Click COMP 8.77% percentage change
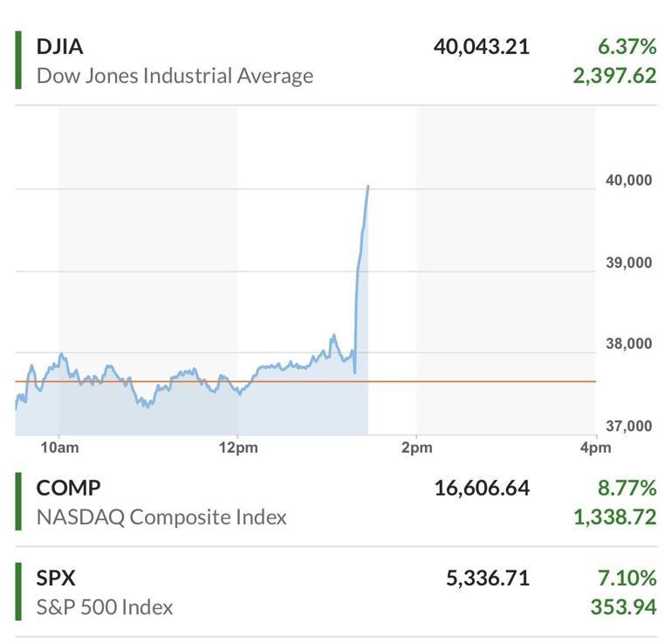Screen dimensions: 672x643 point(627,488)
